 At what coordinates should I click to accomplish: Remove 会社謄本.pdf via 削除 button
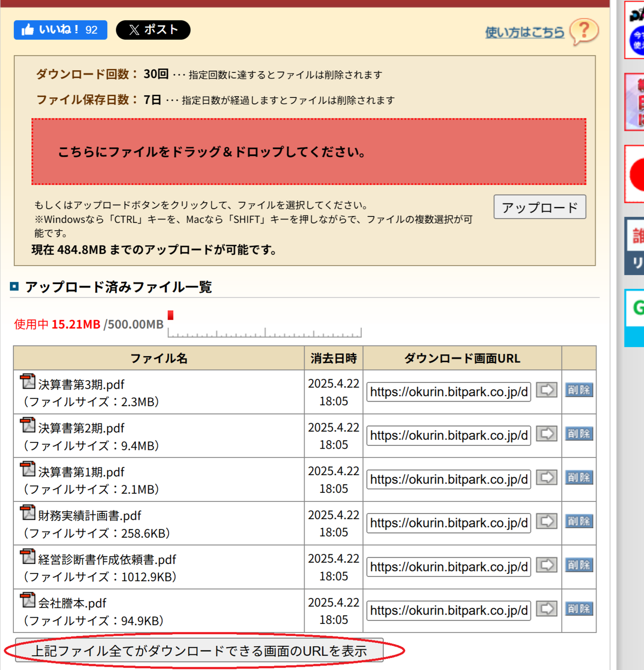click(579, 609)
